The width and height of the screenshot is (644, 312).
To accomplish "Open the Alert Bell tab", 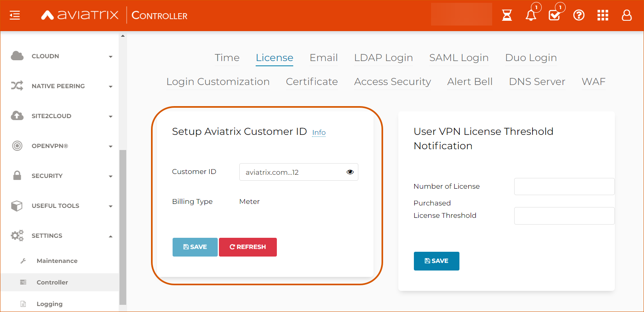I will [x=470, y=82].
